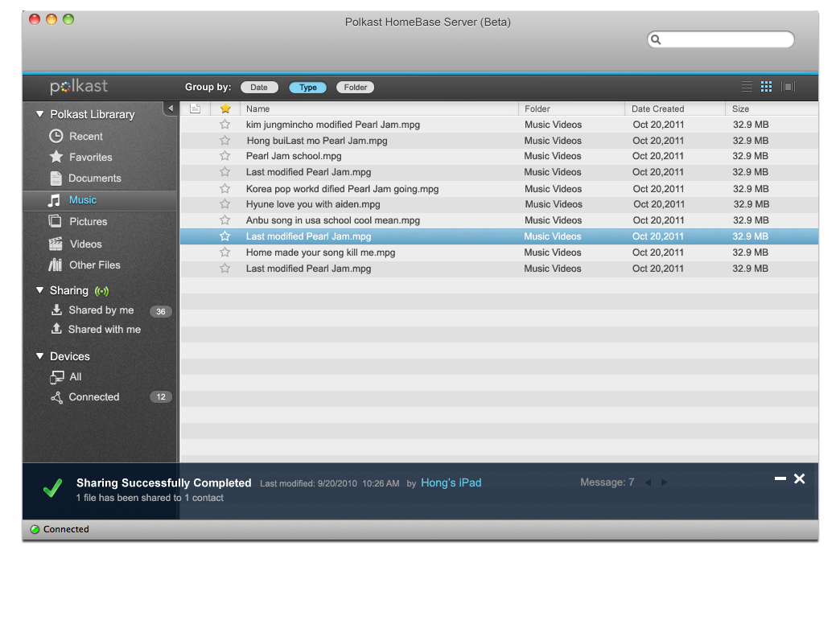Screen dimensions: 840x628
Task: Switch to grid view icon
Action: [766, 87]
